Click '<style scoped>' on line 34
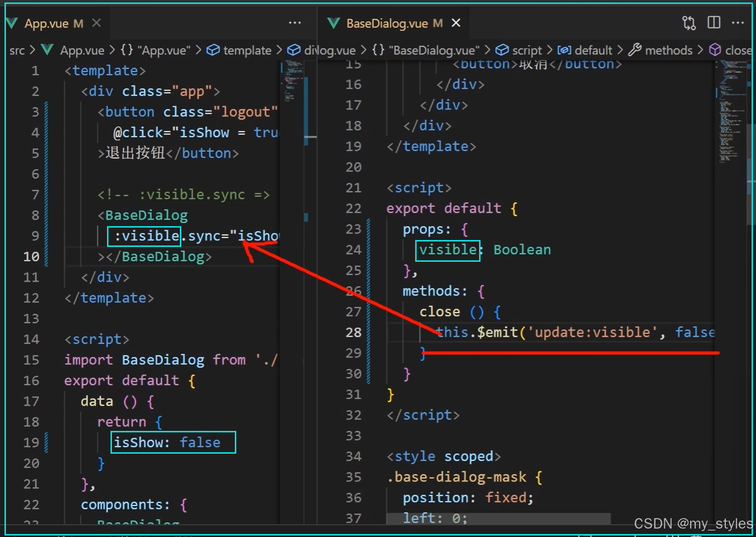This screenshot has width=756, height=537. (x=443, y=456)
